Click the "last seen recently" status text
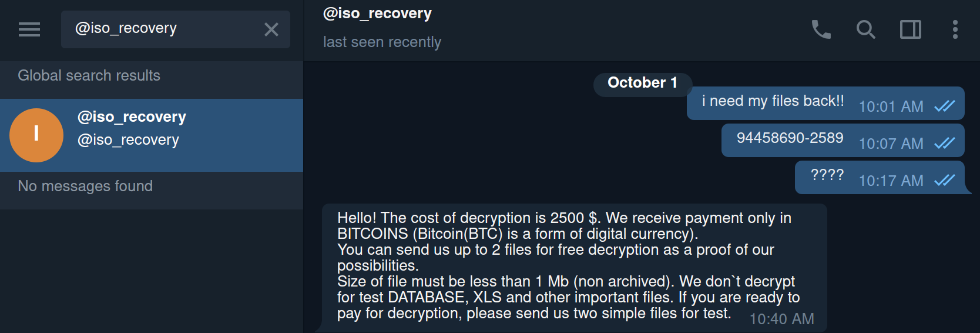The image size is (980, 333). 382,42
